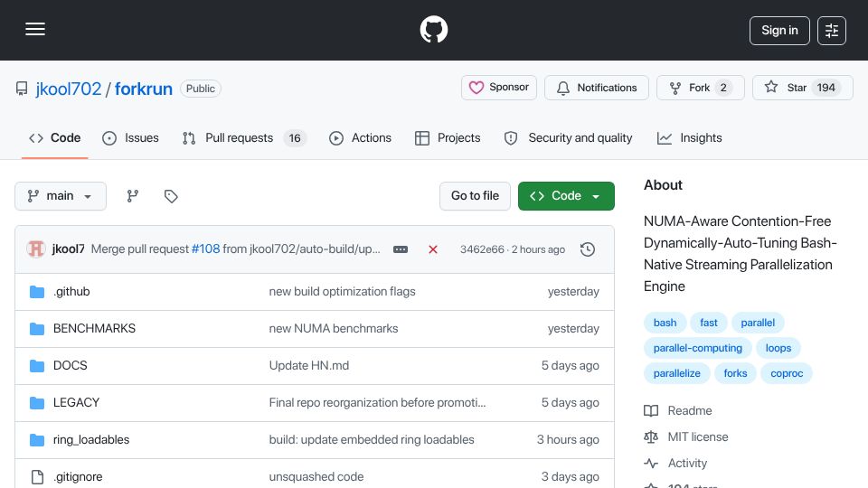Star the forkrun repository
868x488 pixels.
tap(802, 88)
